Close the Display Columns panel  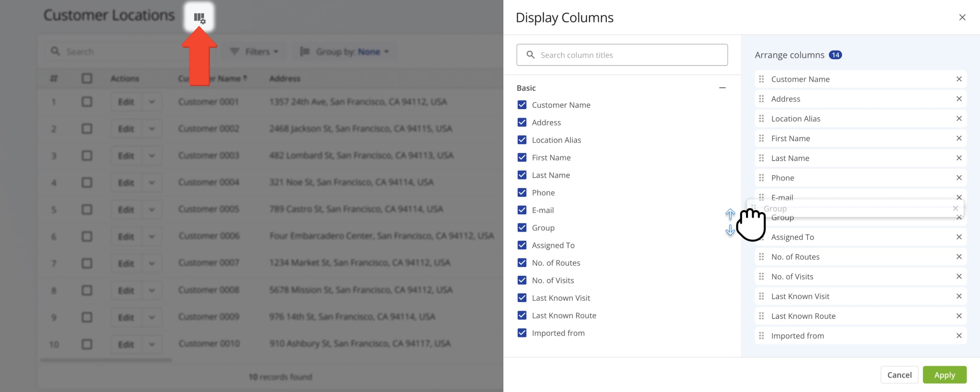(x=962, y=17)
